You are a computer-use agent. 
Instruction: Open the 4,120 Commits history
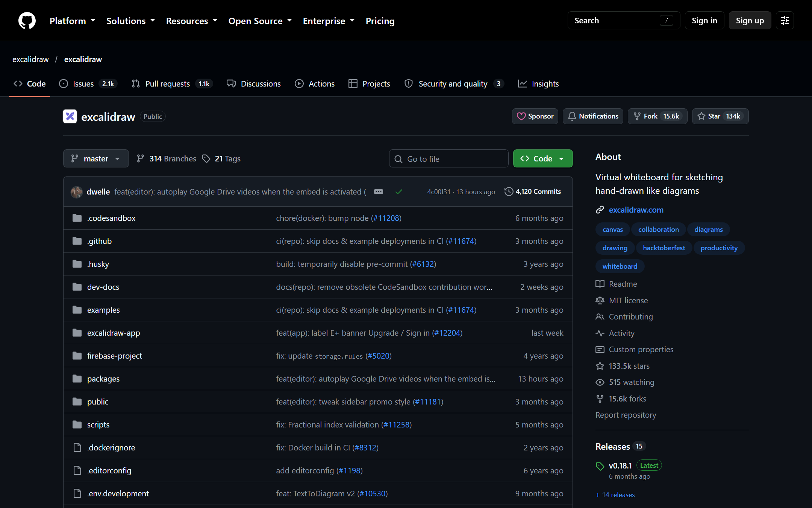(x=533, y=192)
